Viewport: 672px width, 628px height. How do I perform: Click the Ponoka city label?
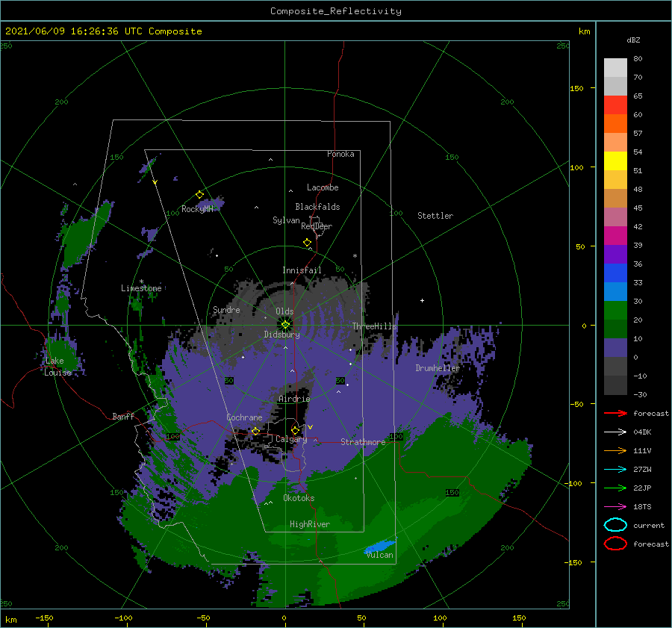tap(340, 154)
